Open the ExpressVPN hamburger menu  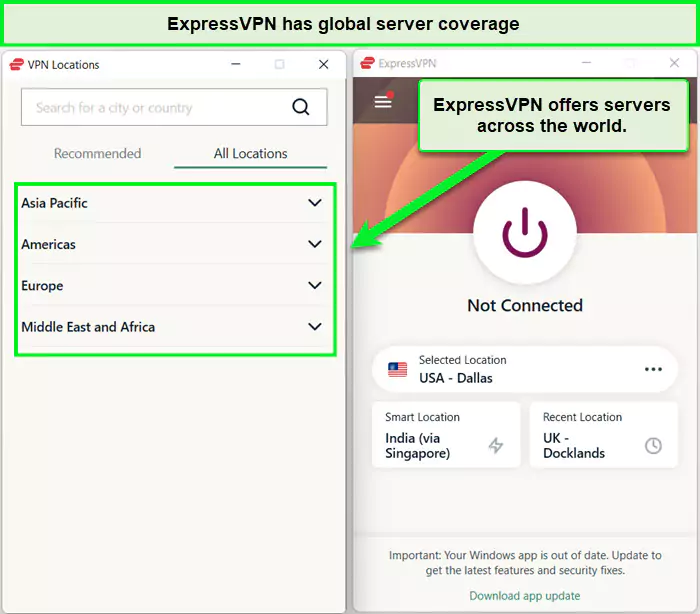[x=383, y=102]
